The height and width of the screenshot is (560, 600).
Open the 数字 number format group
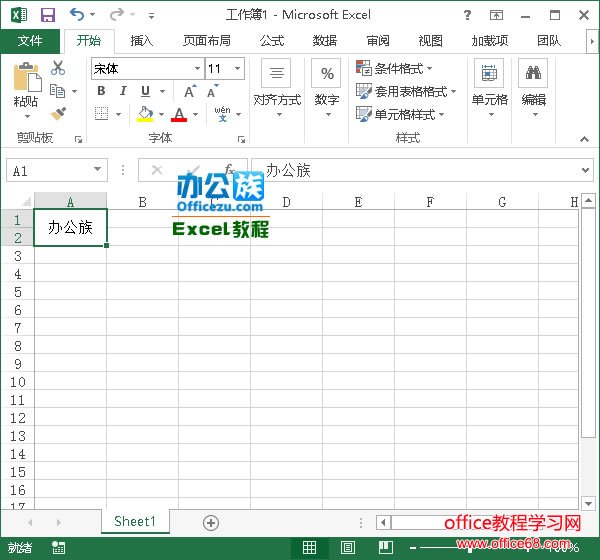click(326, 88)
